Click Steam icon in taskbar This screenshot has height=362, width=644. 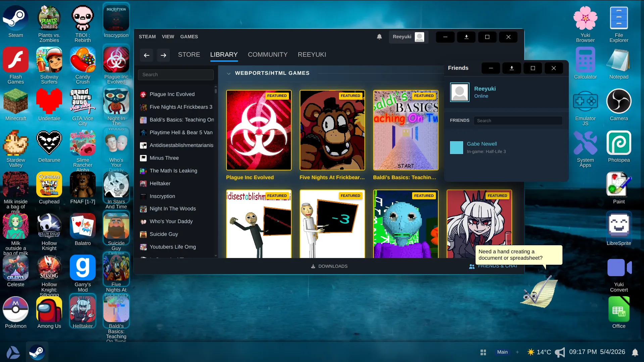pyautogui.click(x=37, y=352)
